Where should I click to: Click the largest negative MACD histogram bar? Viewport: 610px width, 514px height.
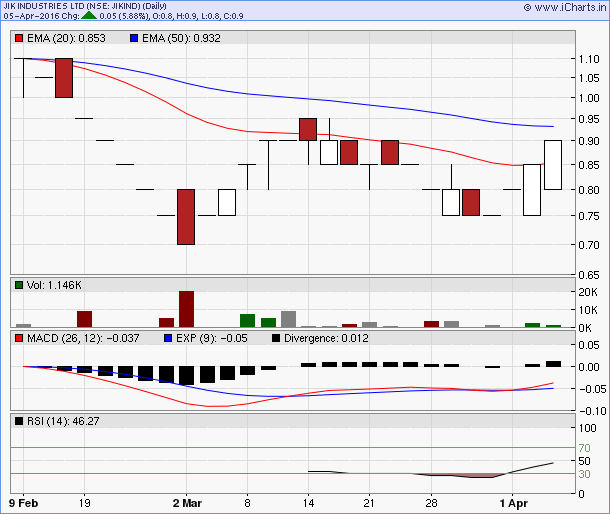(x=186, y=375)
